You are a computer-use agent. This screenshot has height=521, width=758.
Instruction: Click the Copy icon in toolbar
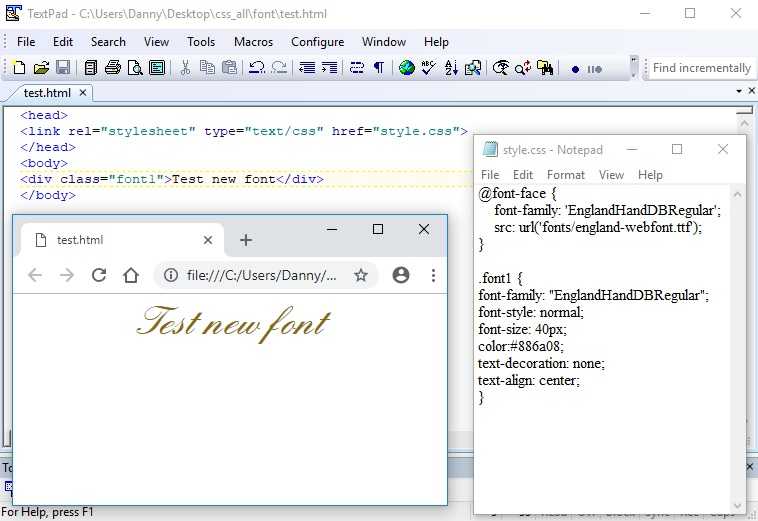(x=207, y=68)
